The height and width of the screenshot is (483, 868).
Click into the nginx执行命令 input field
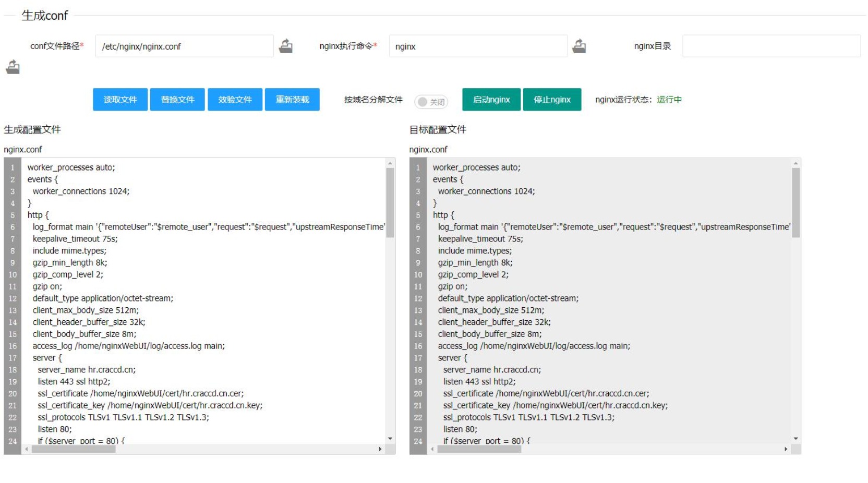(478, 46)
